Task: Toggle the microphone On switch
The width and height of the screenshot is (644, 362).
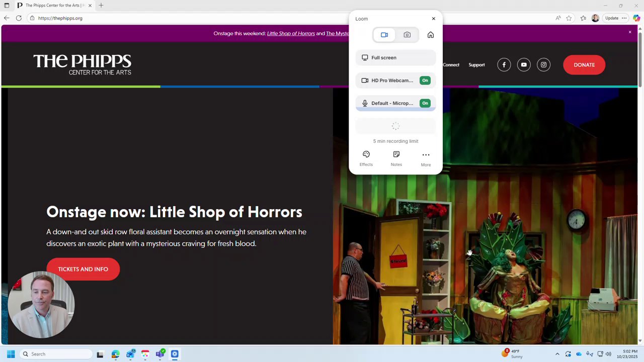Action: point(425,103)
